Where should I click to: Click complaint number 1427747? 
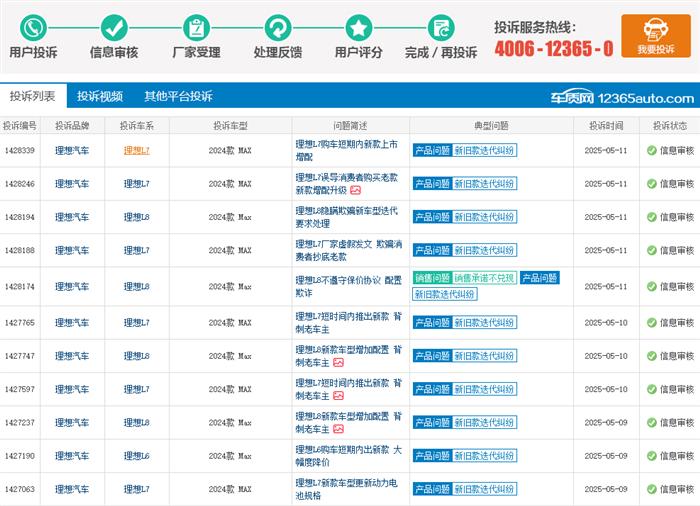tap(20, 356)
